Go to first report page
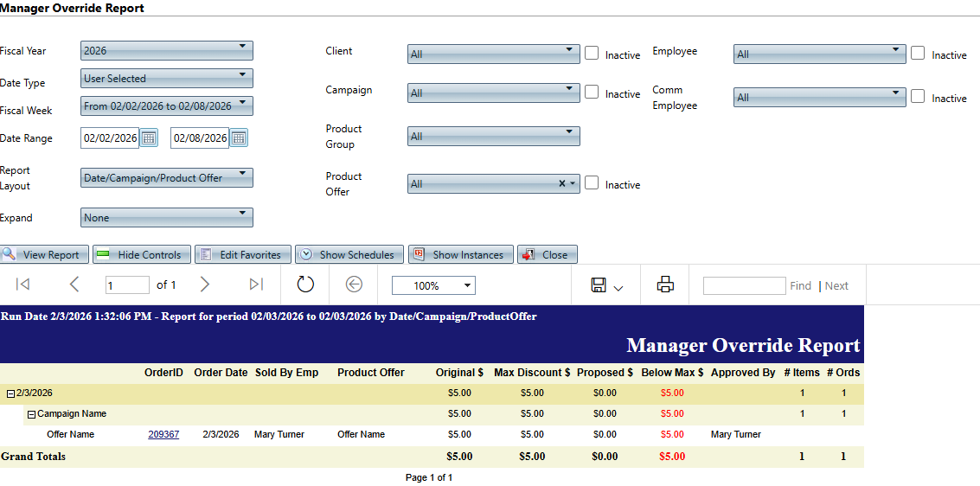The height and width of the screenshot is (486, 980). coord(23,285)
